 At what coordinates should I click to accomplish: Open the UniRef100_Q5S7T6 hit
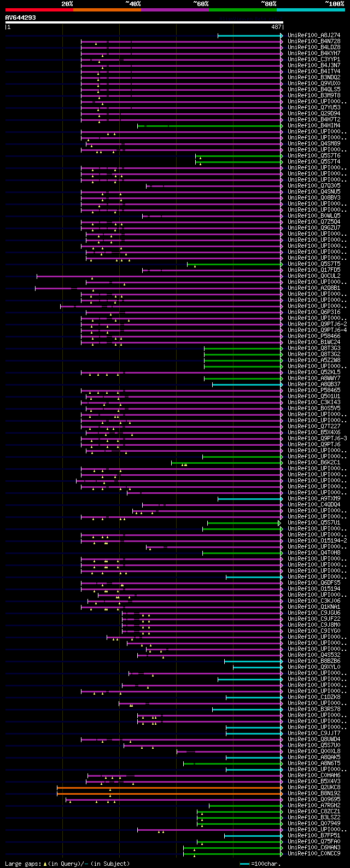coord(314,156)
